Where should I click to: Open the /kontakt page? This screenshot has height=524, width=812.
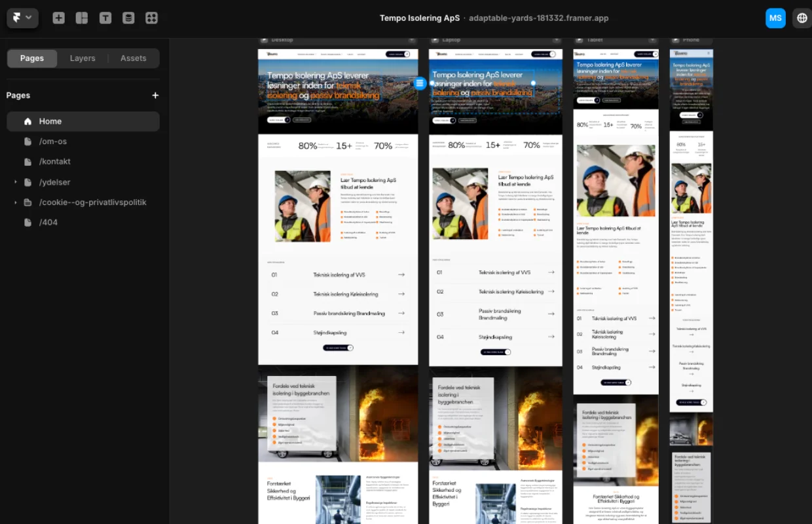coord(83,162)
